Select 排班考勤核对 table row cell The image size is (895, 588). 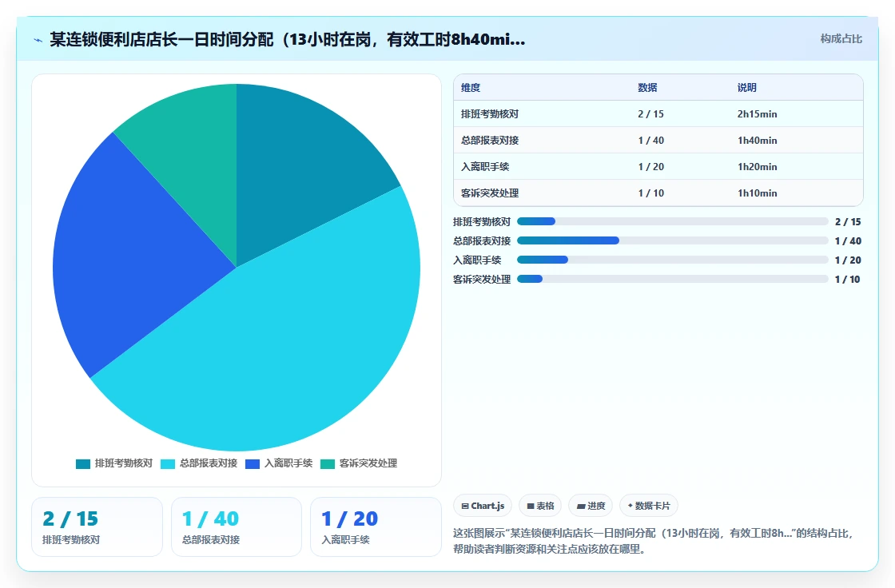coord(490,113)
